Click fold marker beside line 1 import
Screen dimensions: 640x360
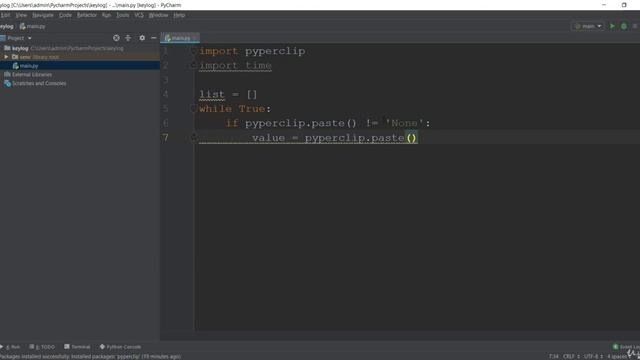(x=194, y=51)
